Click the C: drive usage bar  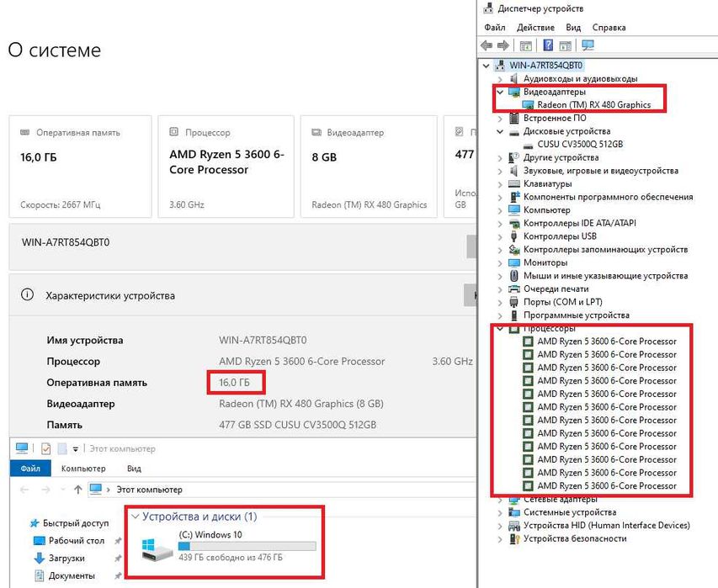point(247,546)
